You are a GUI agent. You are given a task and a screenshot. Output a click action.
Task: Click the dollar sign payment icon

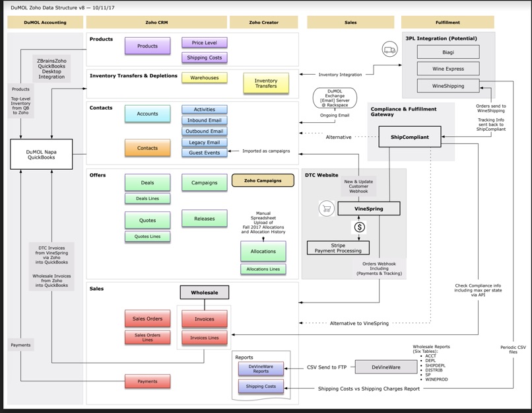(x=360, y=227)
